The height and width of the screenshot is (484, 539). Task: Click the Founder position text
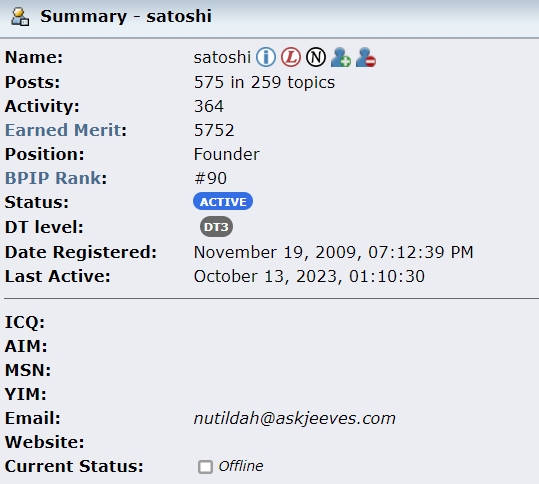227,154
